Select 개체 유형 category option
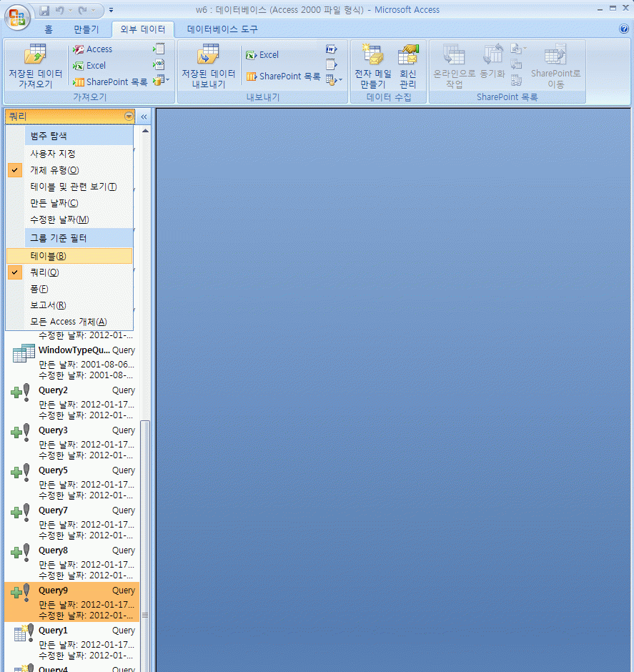 coord(54,170)
